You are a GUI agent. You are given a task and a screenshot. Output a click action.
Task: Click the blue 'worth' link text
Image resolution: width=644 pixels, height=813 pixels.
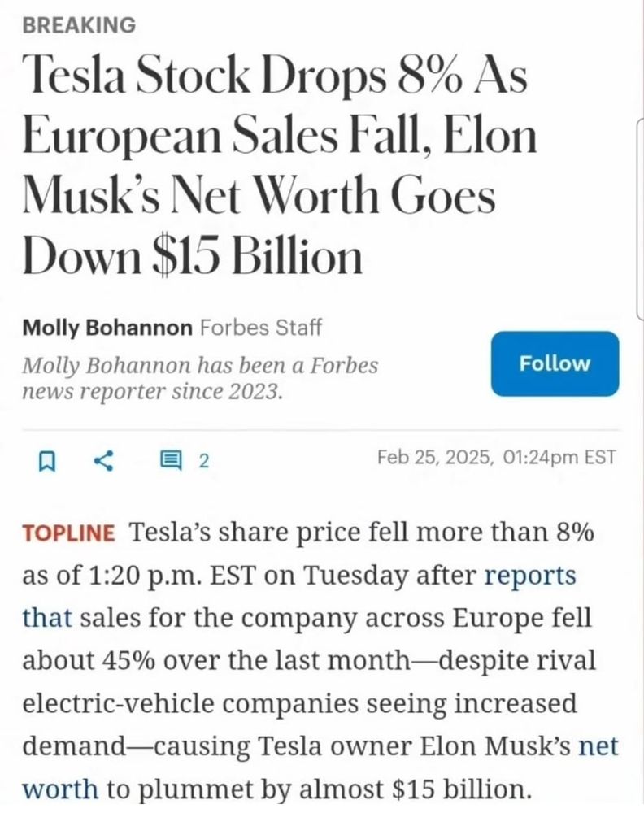(59, 789)
